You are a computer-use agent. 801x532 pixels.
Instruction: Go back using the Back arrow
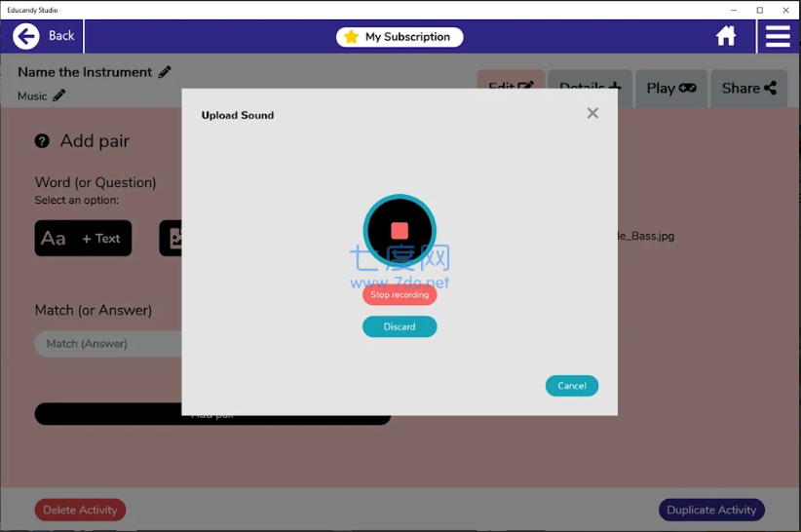(x=26, y=36)
